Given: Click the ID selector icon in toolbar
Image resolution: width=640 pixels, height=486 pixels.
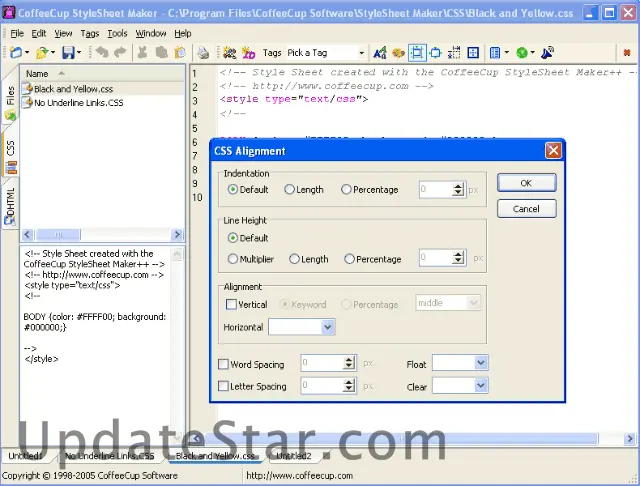Looking at the screenshot, I should pos(248,53).
